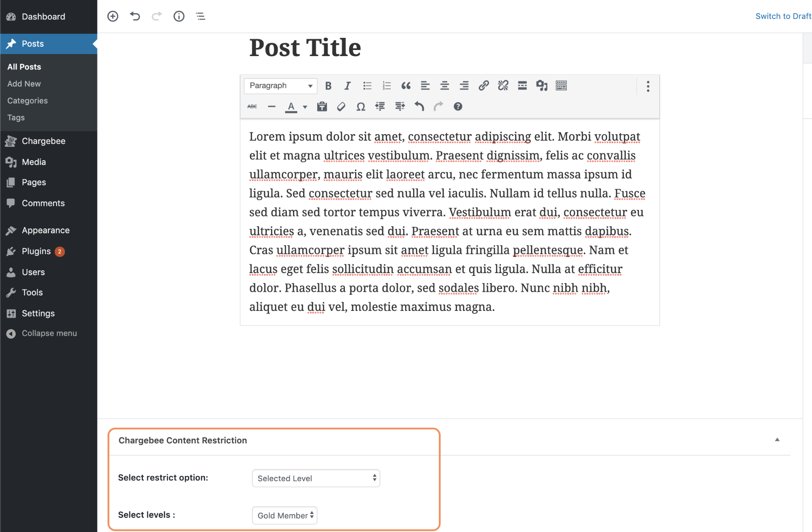This screenshot has height=532, width=812.
Task: Apply italic formatting
Action: tap(347, 86)
